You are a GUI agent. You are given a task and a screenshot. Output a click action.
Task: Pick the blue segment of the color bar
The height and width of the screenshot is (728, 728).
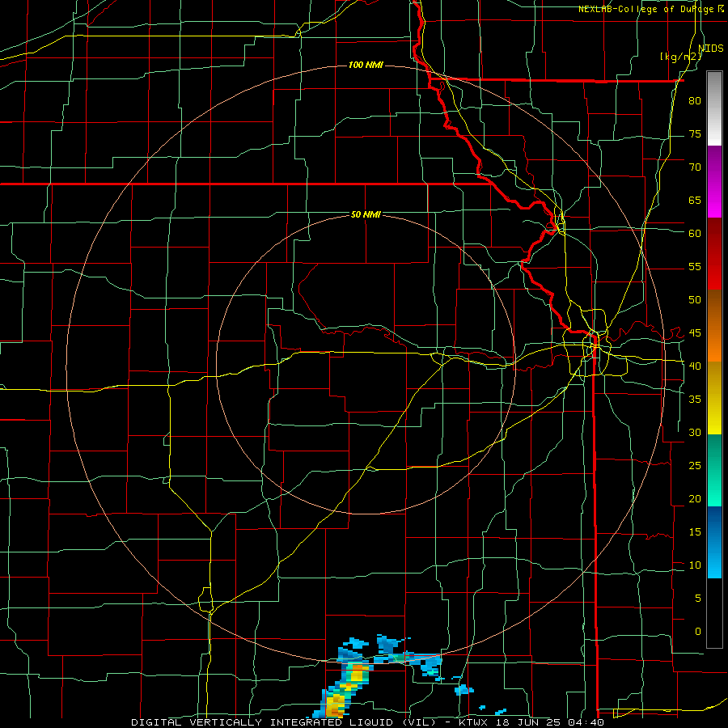[714, 542]
